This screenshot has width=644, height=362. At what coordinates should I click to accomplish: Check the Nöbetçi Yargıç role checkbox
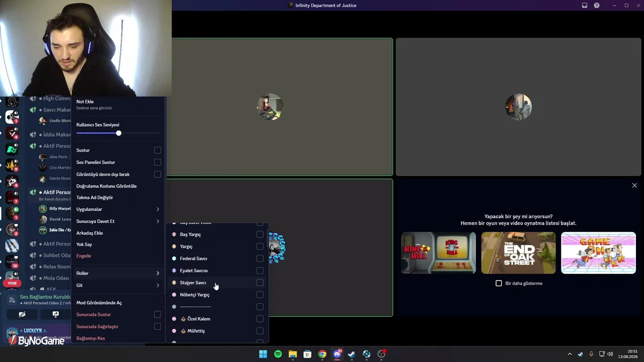point(260,295)
